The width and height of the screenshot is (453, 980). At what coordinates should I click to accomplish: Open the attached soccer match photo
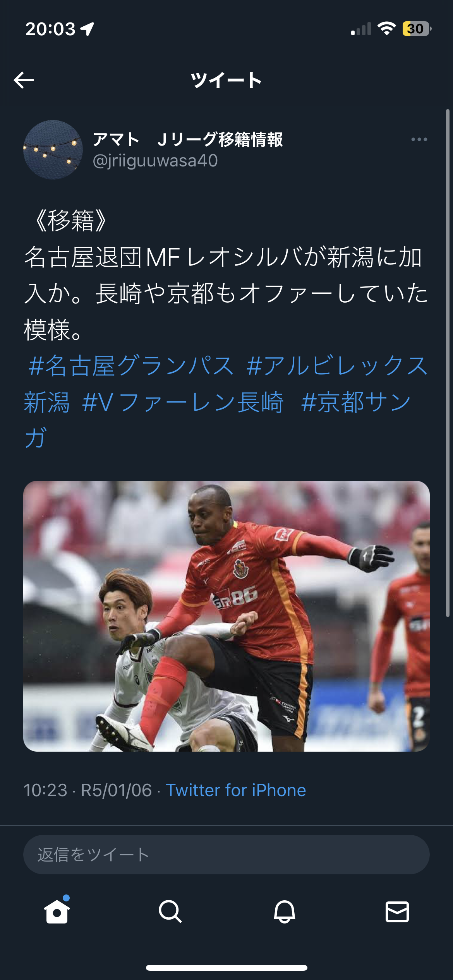pos(226,616)
